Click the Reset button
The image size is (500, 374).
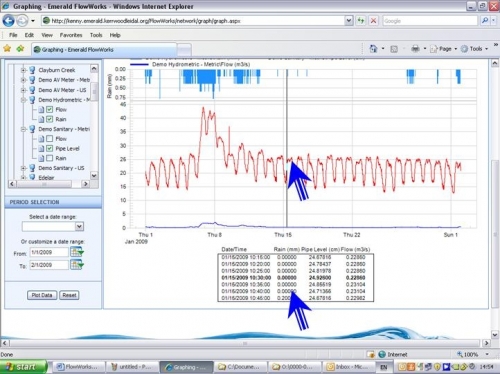click(69, 295)
